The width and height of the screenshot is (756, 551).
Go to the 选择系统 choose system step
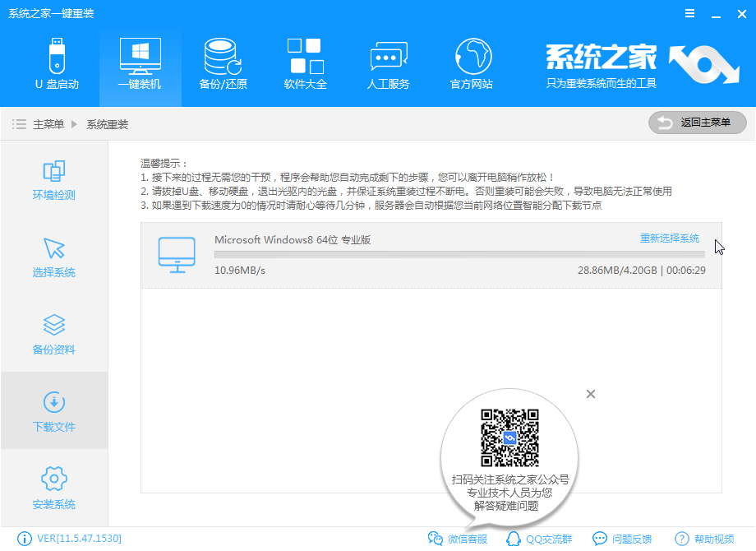54,257
